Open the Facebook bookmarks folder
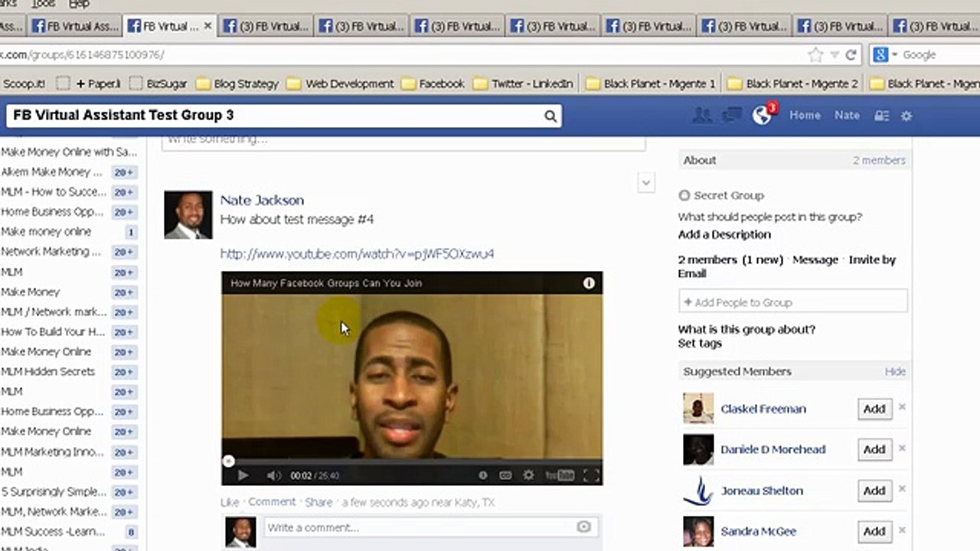Viewport: 980px width, 551px height. 433,83
